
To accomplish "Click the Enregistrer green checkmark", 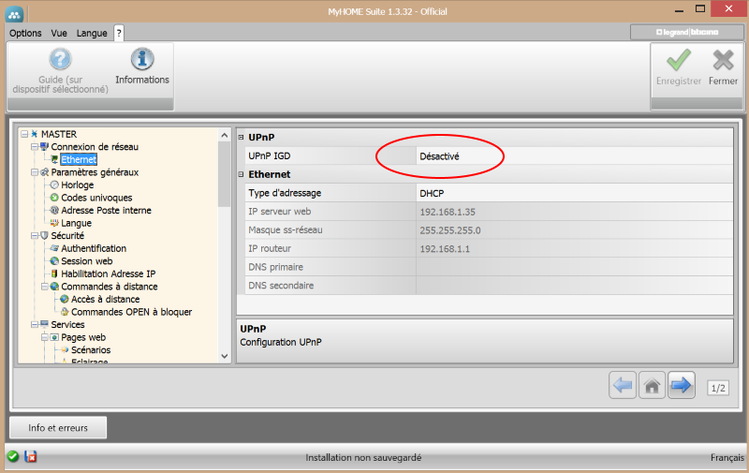I will (x=678, y=60).
